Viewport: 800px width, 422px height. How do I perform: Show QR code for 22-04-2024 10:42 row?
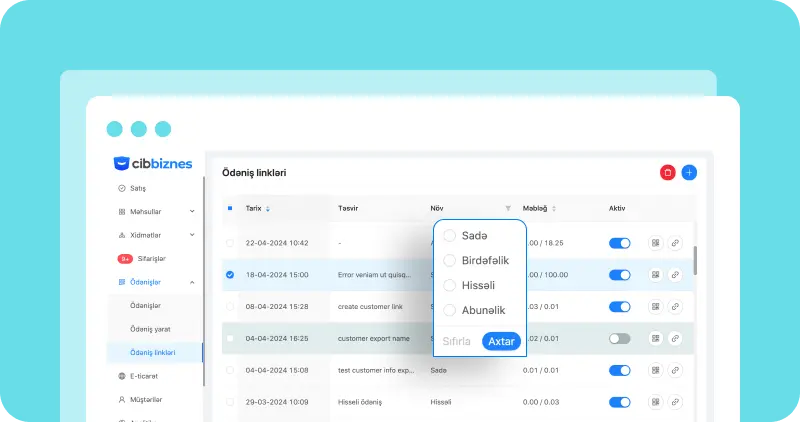(x=655, y=243)
